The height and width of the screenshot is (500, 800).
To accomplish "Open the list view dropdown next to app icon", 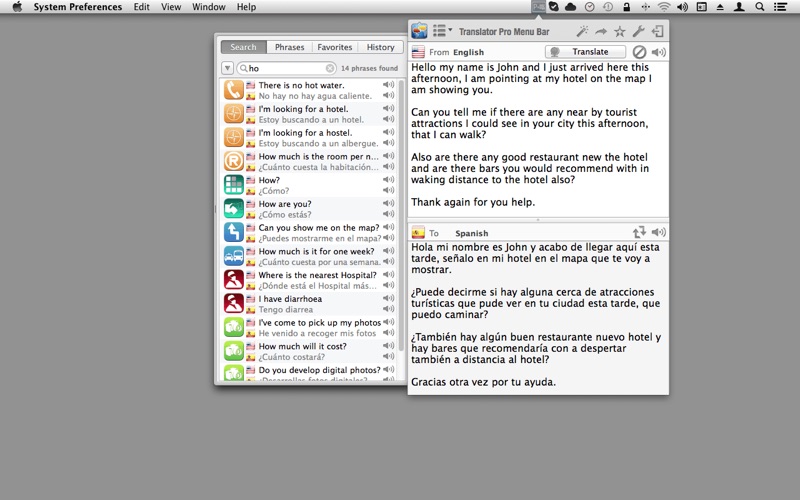I will click(x=442, y=31).
